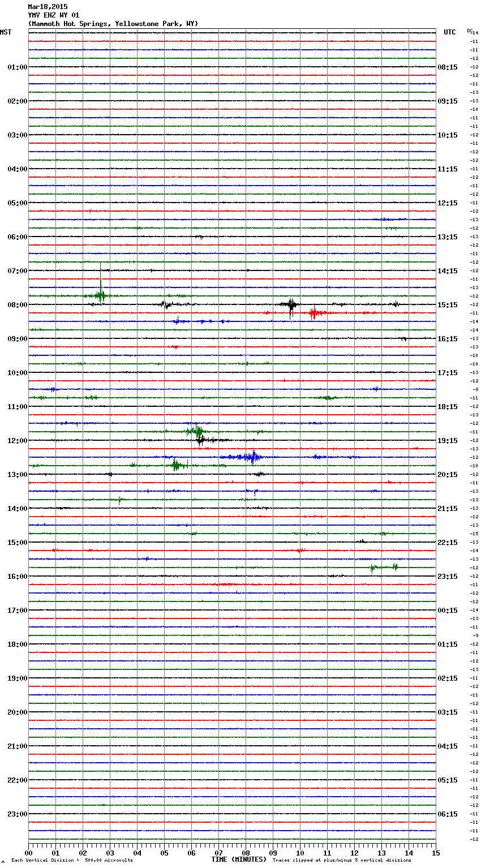Click the UTC time label '15:15'
Viewport: 481px width, 868px height.
[x=448, y=305]
